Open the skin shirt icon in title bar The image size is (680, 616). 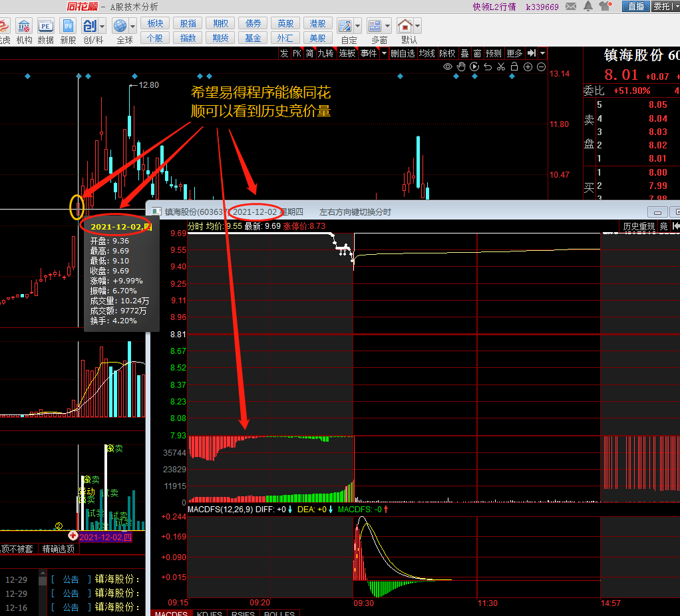(x=604, y=6)
